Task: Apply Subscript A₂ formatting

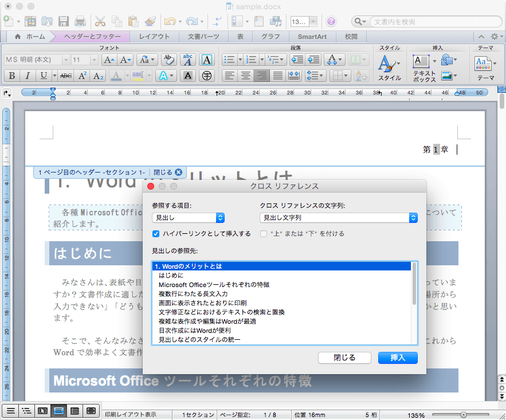Action: pyautogui.click(x=98, y=76)
